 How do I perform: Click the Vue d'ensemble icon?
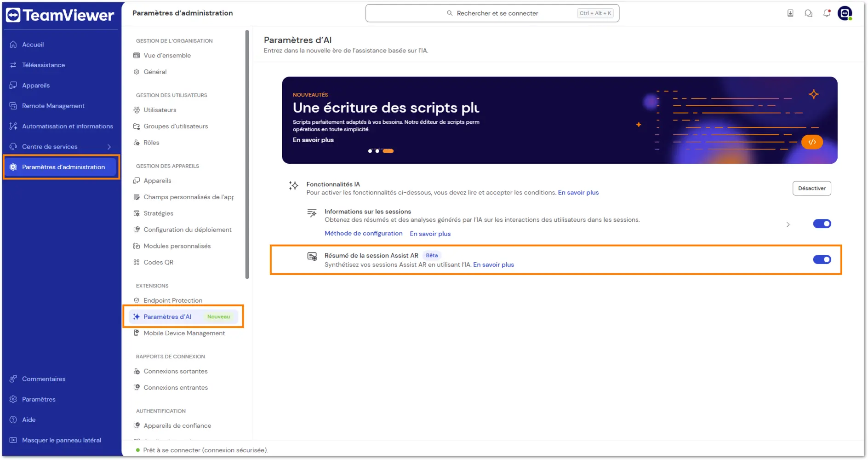[137, 56]
